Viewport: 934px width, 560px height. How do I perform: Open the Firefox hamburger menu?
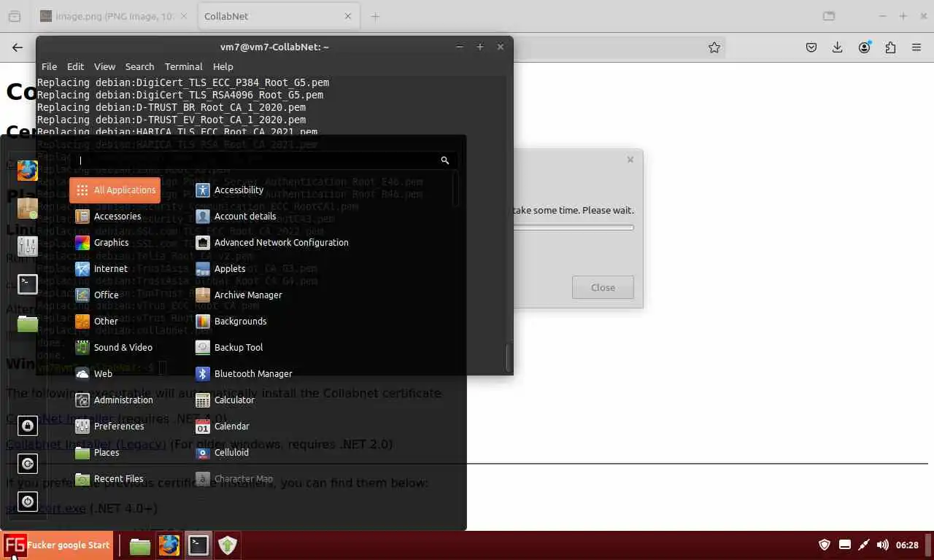coord(916,47)
